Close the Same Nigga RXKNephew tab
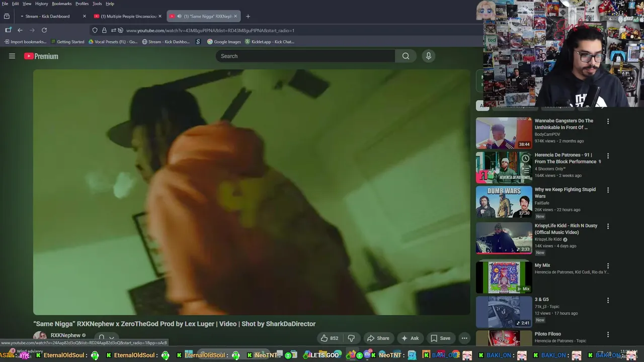This screenshot has width=644, height=362. (235, 16)
